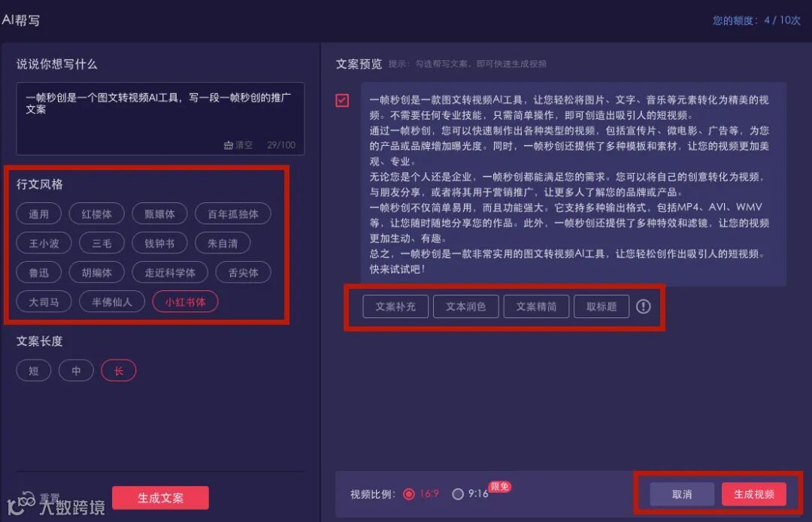Select the 三毛 style
Viewport: 812px width, 522px height.
pos(102,244)
